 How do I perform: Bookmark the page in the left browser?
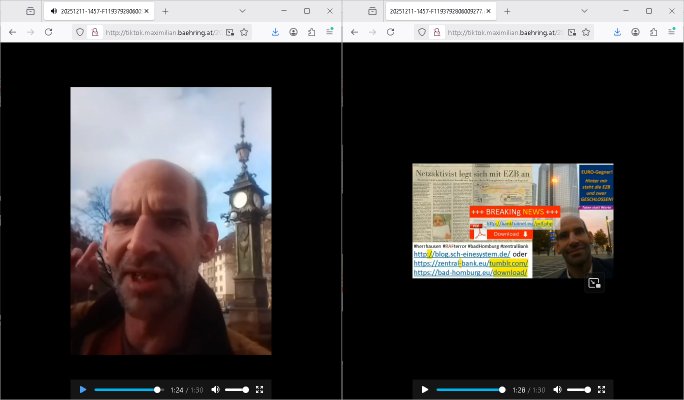tap(244, 32)
